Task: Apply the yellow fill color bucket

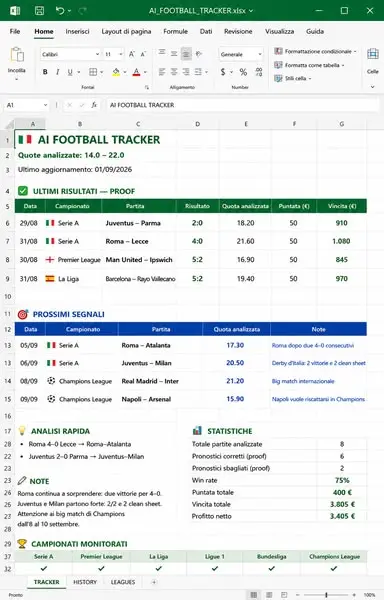Action: point(116,72)
